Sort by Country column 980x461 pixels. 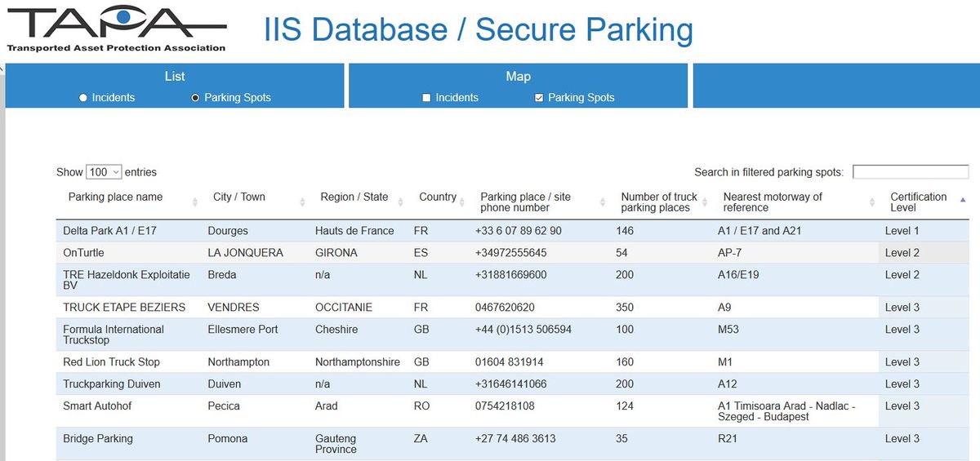438,197
